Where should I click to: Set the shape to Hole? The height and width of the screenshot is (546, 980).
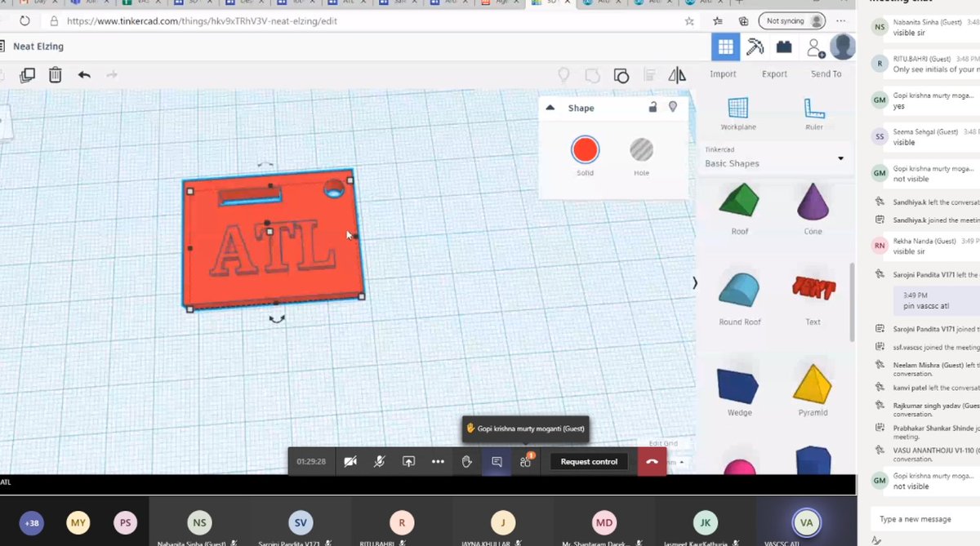(642, 150)
